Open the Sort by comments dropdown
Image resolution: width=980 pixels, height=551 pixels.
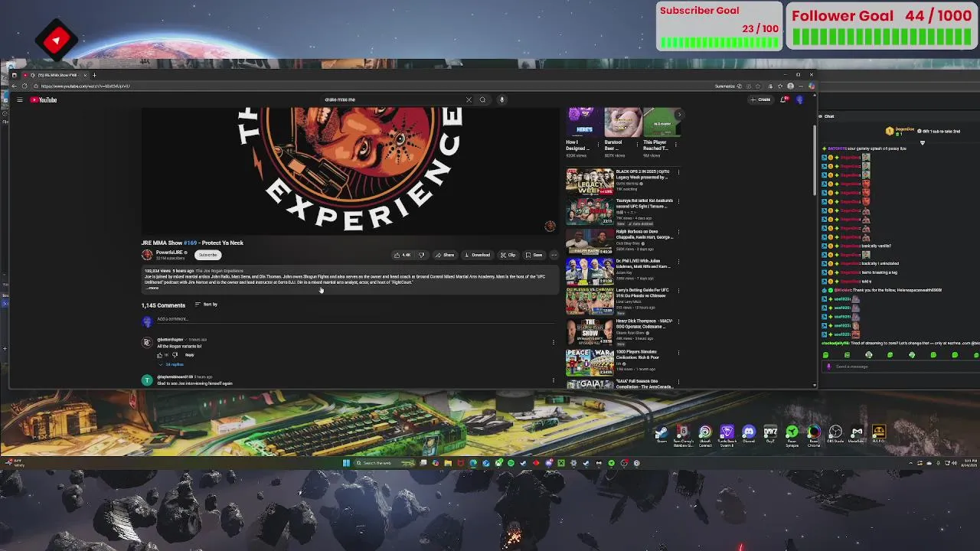point(207,305)
